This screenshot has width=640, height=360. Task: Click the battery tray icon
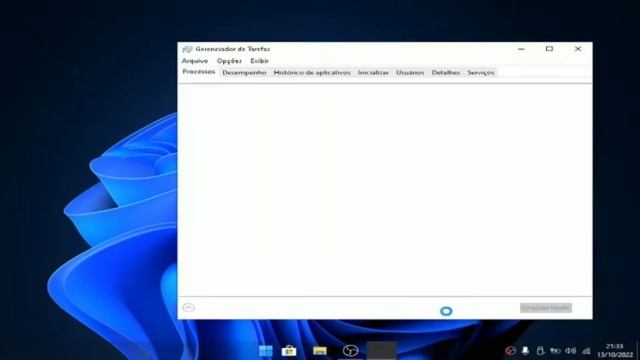click(555, 351)
